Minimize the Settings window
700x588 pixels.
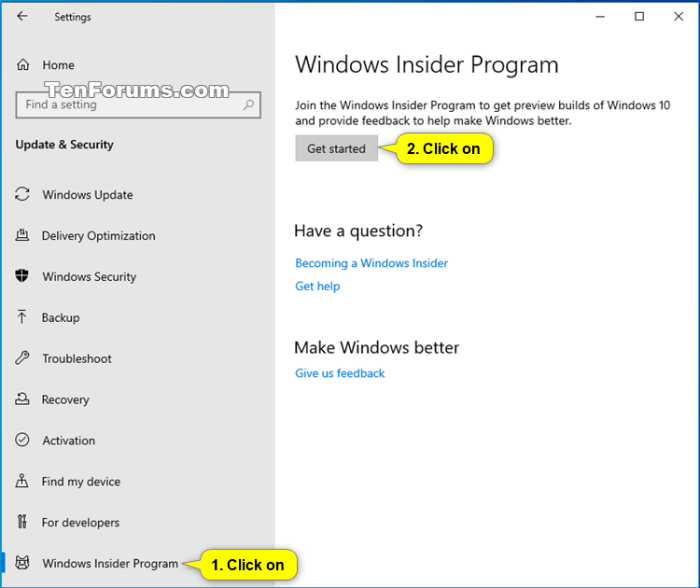point(600,17)
